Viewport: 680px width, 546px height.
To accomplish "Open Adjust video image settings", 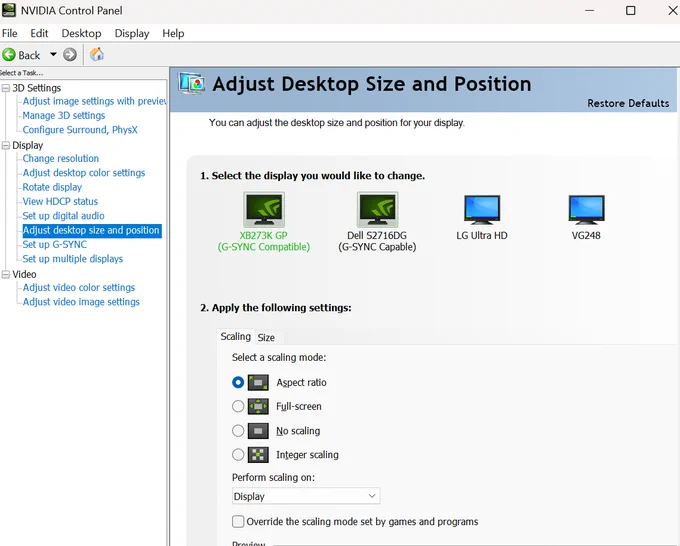I will 81,301.
